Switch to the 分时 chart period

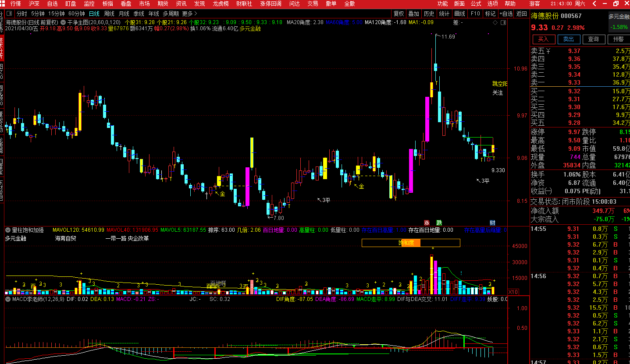[22, 14]
